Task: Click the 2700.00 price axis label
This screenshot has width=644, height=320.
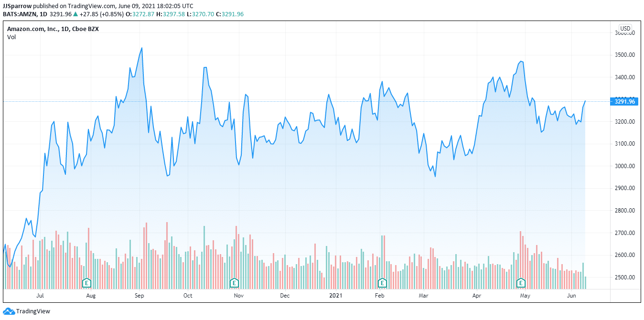Action: pos(624,233)
